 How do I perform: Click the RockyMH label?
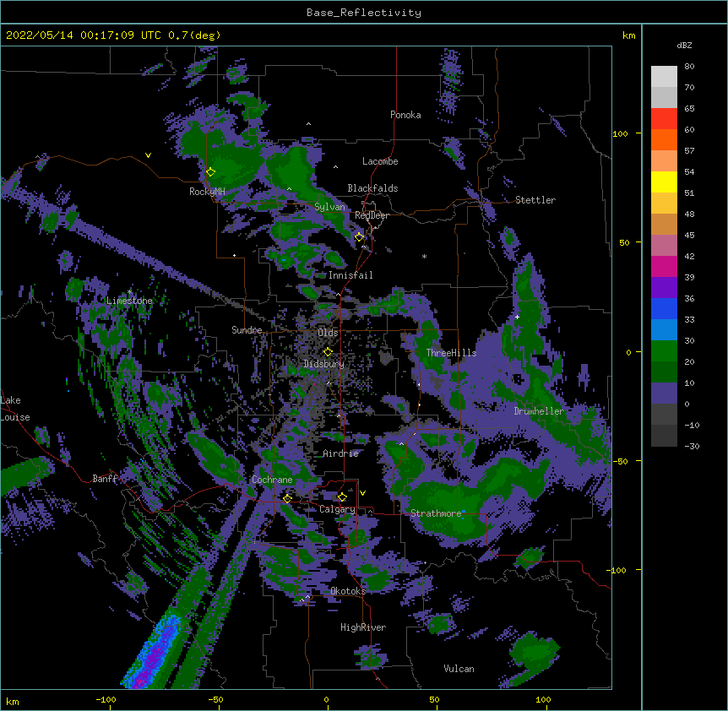[207, 192]
